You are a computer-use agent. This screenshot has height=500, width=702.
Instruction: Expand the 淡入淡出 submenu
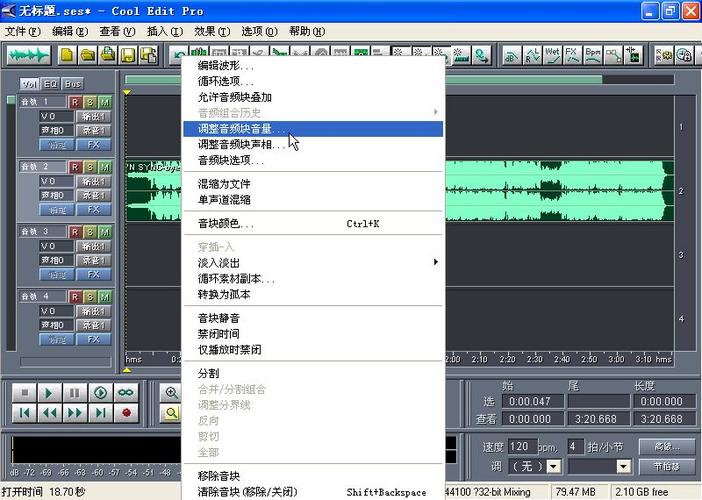tap(313, 262)
